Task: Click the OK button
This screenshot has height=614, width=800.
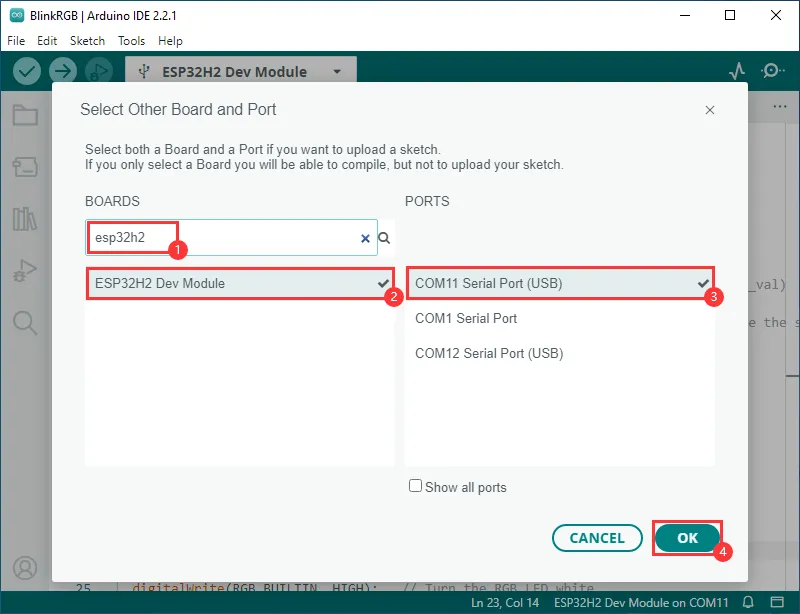Action: click(x=687, y=538)
